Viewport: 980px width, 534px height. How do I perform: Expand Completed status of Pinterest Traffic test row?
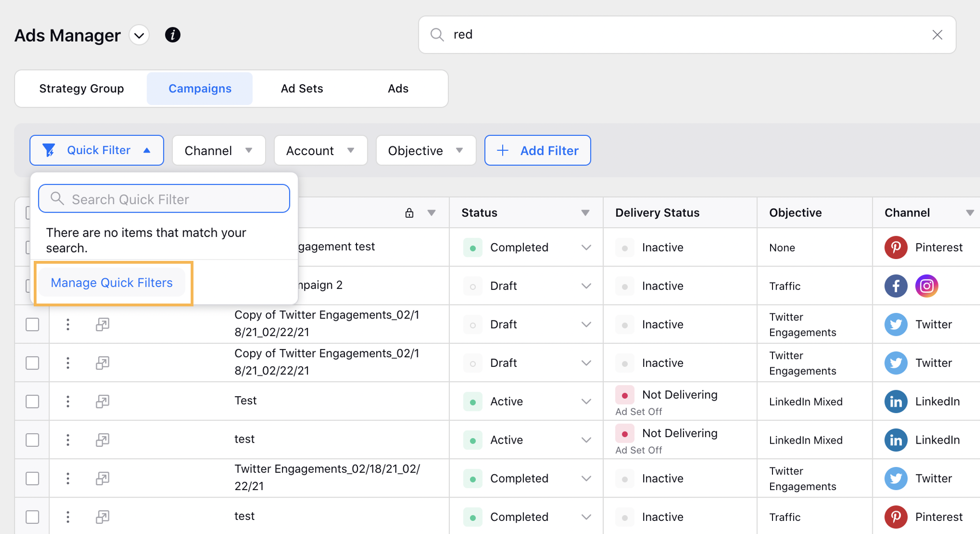coord(586,517)
